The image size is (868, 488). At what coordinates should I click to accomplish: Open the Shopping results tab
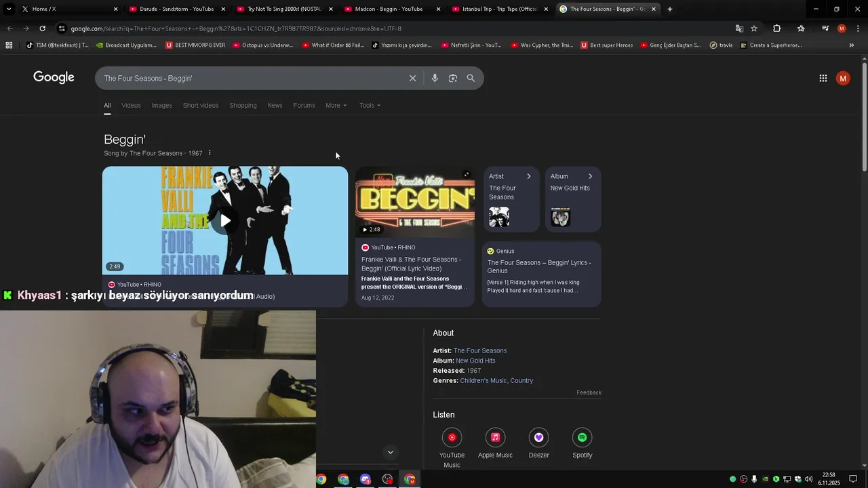click(x=243, y=105)
